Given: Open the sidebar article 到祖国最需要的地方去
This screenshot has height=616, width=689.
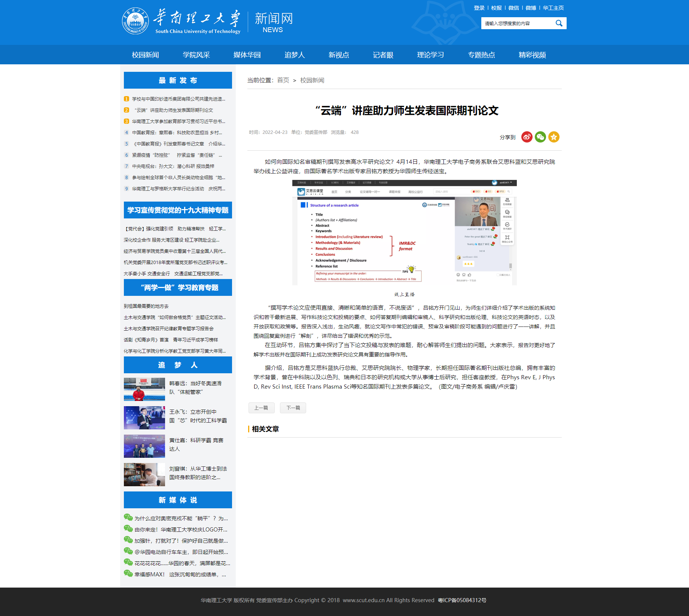Looking at the screenshot, I should (146, 306).
